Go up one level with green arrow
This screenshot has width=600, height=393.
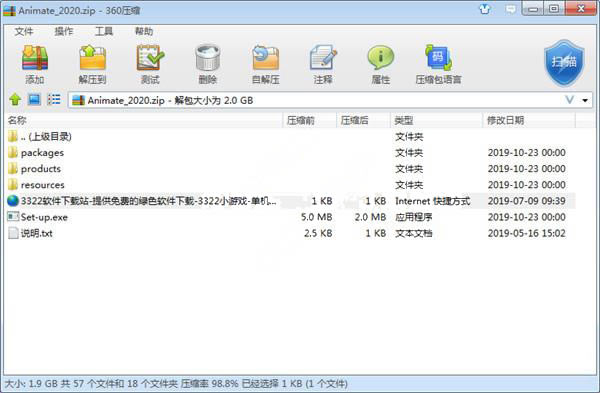(15, 100)
